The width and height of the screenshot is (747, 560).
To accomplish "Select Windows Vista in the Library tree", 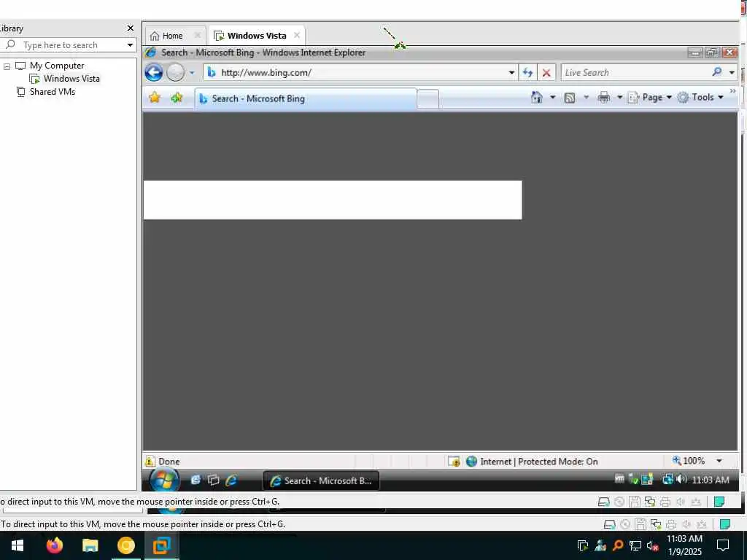I will pos(65,79).
